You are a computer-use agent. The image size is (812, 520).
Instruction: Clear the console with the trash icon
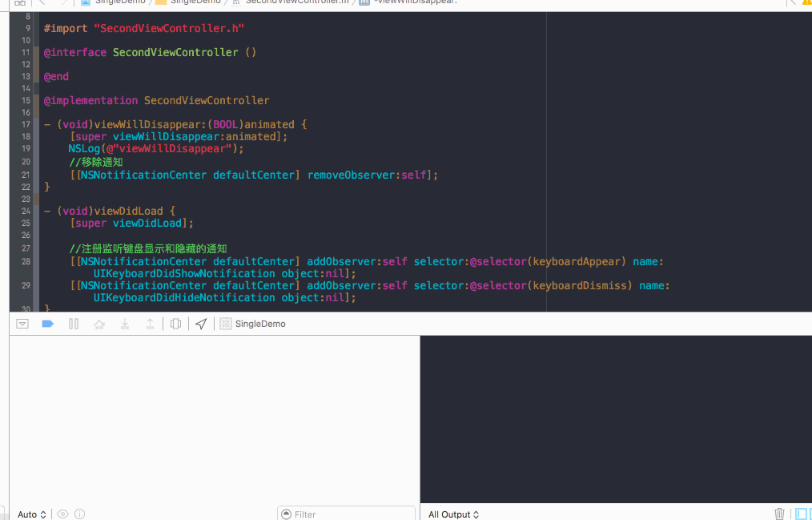780,514
